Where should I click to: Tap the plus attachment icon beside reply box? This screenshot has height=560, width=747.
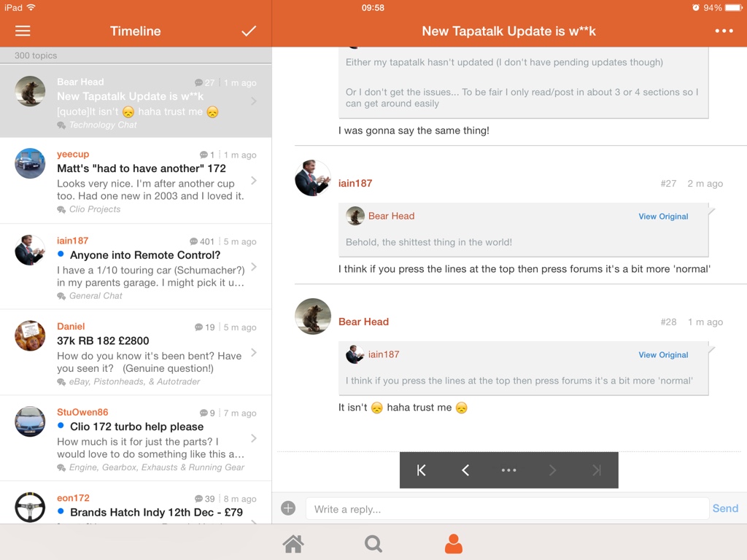pyautogui.click(x=288, y=508)
